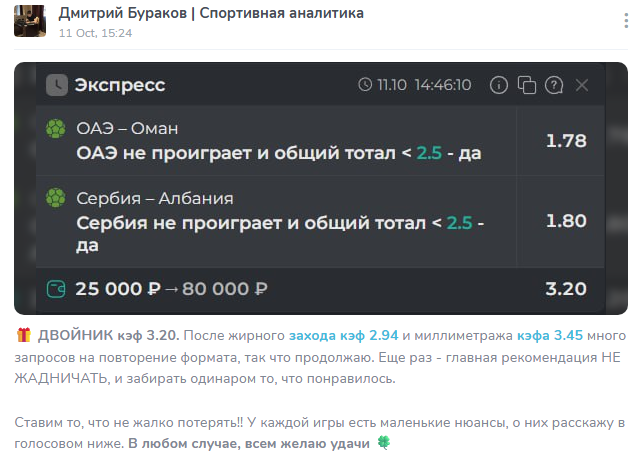Close the Экспресс bet slip with X
Screen dimensions: 644x469
tap(582, 85)
